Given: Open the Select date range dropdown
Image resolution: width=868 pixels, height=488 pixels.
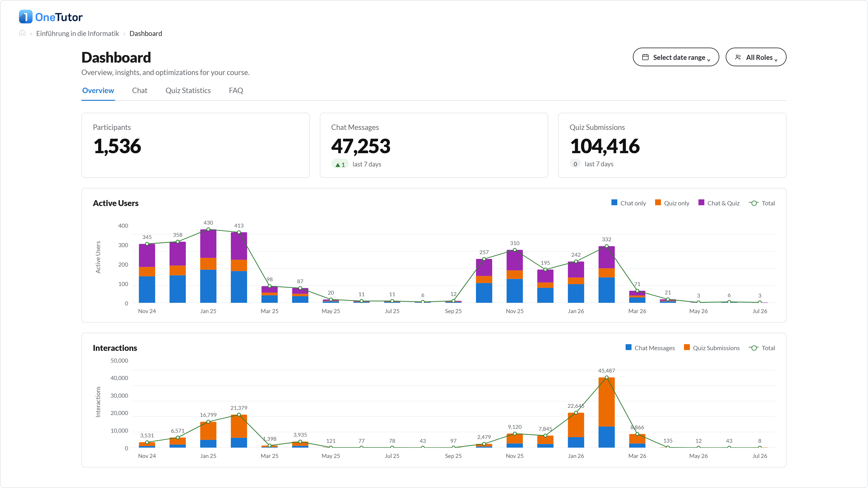Looking at the screenshot, I should coord(676,57).
